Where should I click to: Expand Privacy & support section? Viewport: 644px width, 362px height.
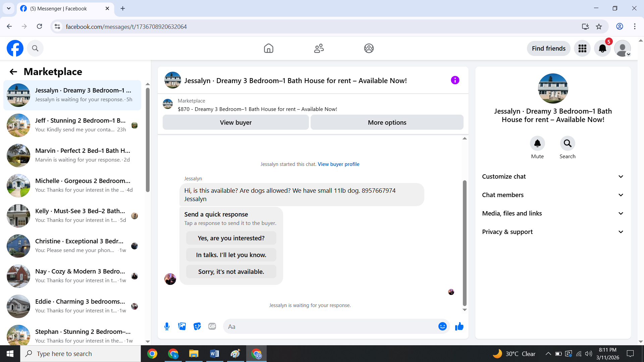(553, 232)
